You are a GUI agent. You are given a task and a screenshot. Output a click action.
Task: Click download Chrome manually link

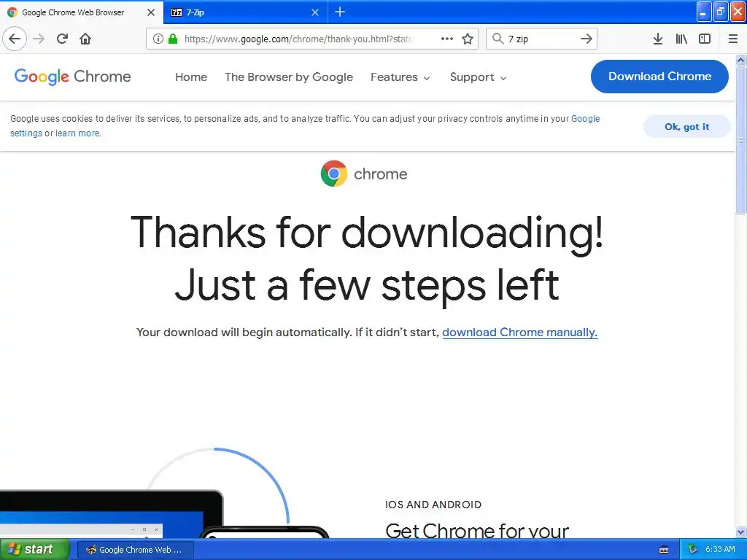coord(519,332)
